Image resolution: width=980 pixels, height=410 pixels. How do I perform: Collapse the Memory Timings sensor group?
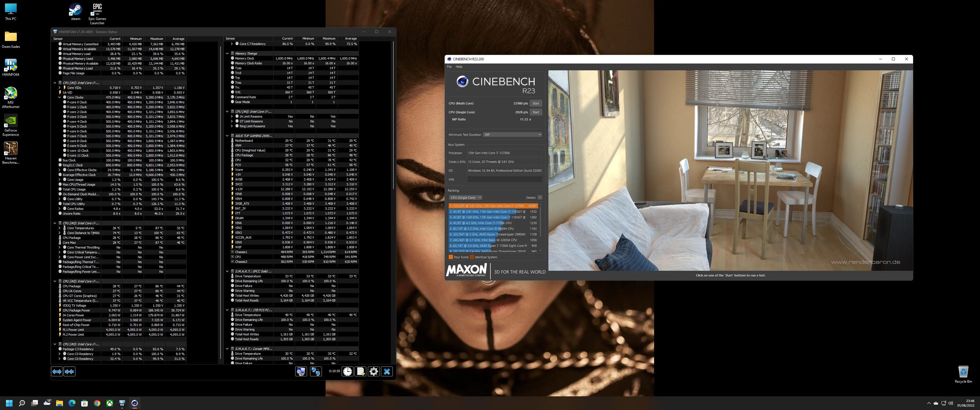click(227, 54)
